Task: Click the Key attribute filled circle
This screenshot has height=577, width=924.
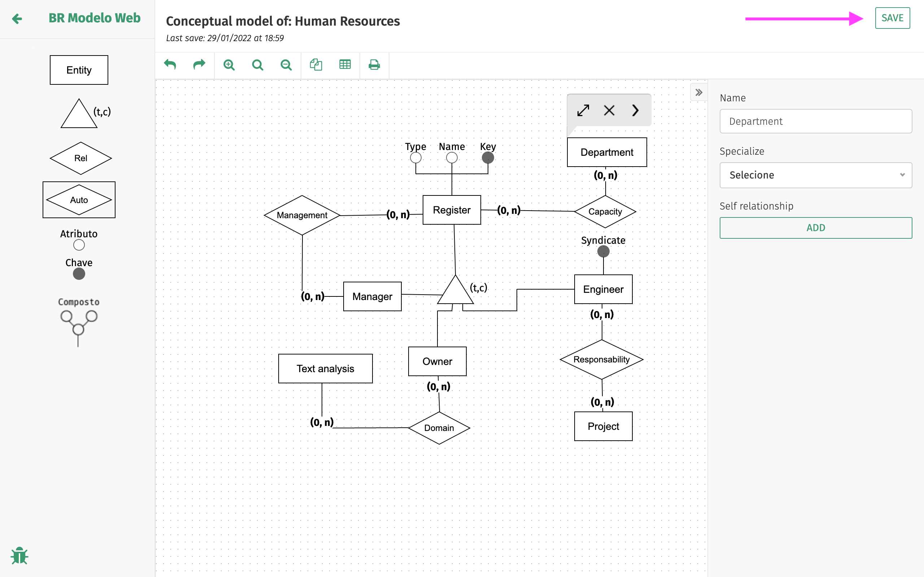Action: pyautogui.click(x=488, y=158)
